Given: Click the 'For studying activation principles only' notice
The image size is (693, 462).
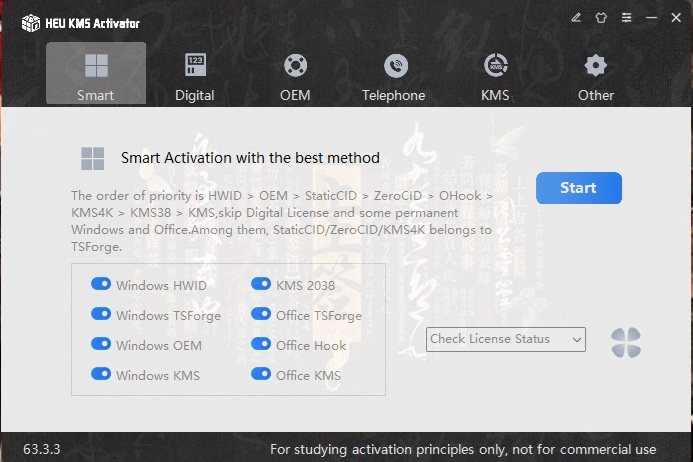Looking at the screenshot, I should pyautogui.click(x=463, y=450).
